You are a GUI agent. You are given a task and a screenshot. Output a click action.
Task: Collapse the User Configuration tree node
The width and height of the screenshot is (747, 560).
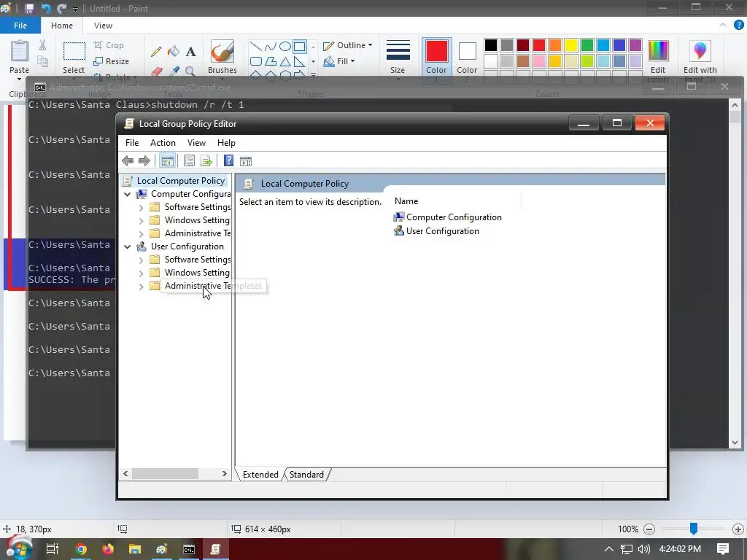[127, 246]
